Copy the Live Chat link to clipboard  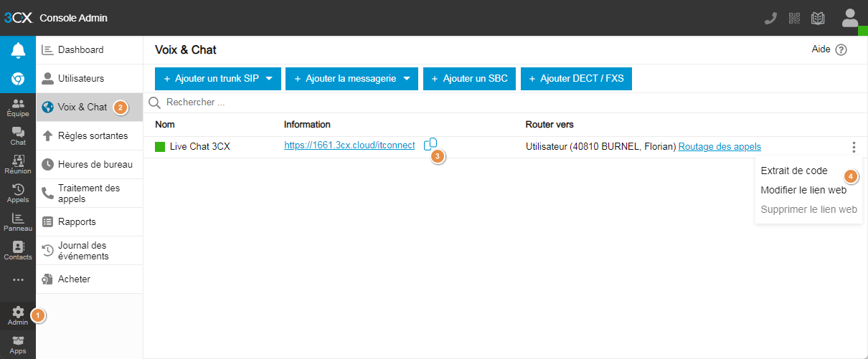click(x=430, y=144)
